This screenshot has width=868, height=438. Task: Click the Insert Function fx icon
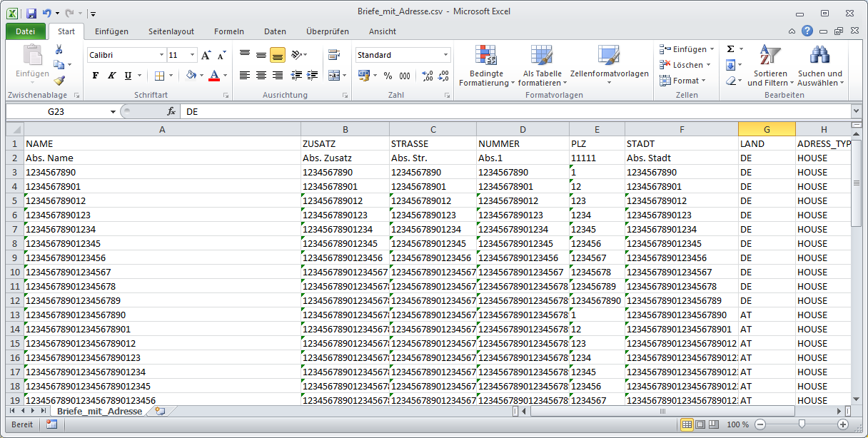pos(171,112)
